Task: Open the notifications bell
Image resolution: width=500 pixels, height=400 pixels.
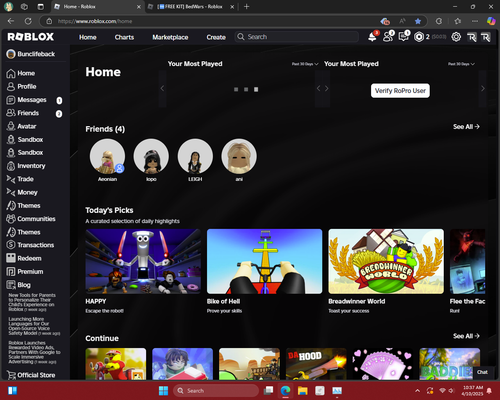Action: 372,37
